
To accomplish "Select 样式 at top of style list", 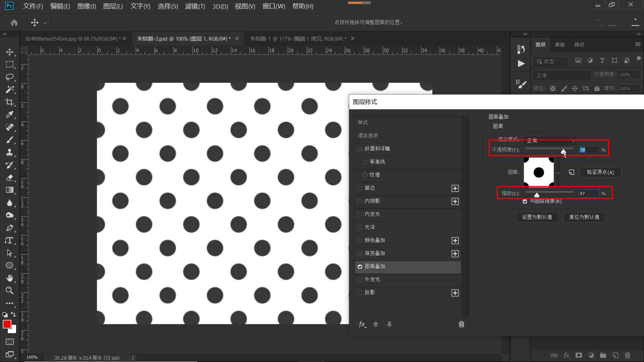I will click(408, 122).
